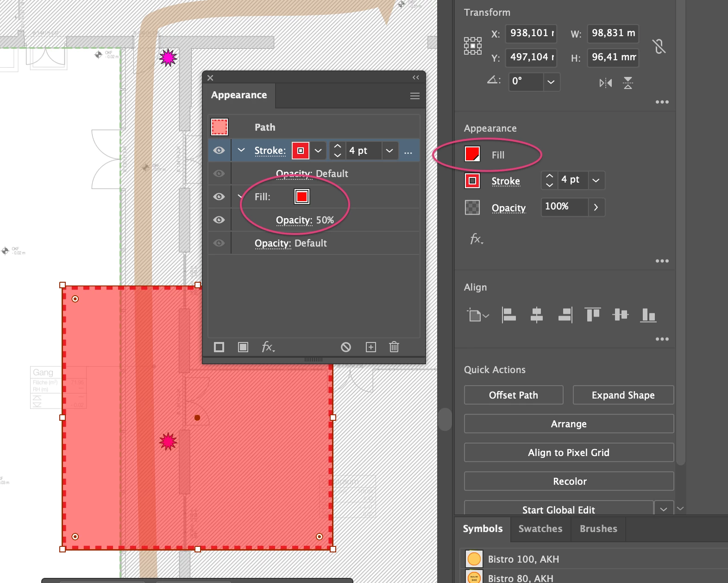Open Opacity link in Properties panel
Image resolution: width=728 pixels, height=583 pixels.
tap(508, 208)
